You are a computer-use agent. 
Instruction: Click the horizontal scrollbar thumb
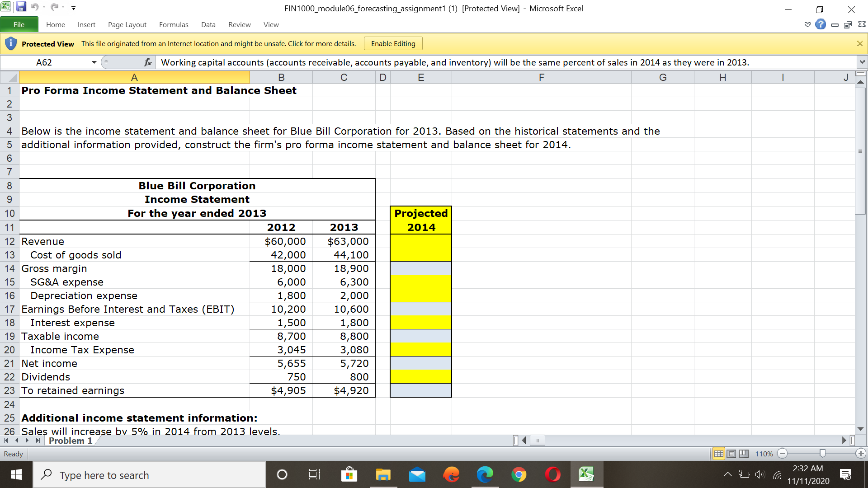(537, 441)
